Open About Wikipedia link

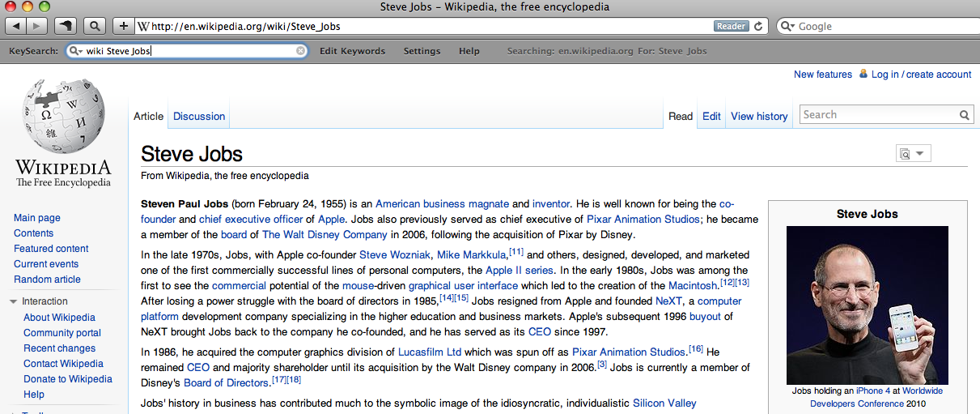59,318
